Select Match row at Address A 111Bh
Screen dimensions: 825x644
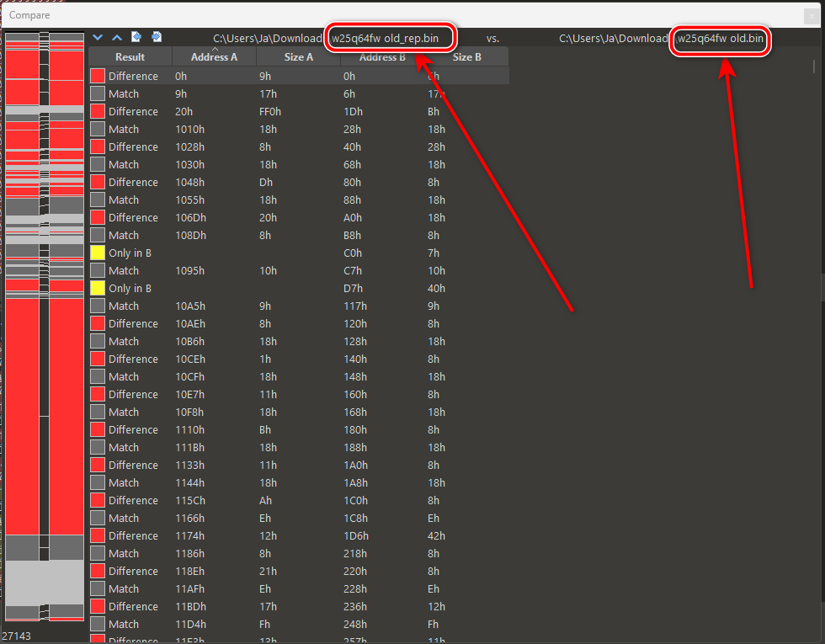(299, 447)
